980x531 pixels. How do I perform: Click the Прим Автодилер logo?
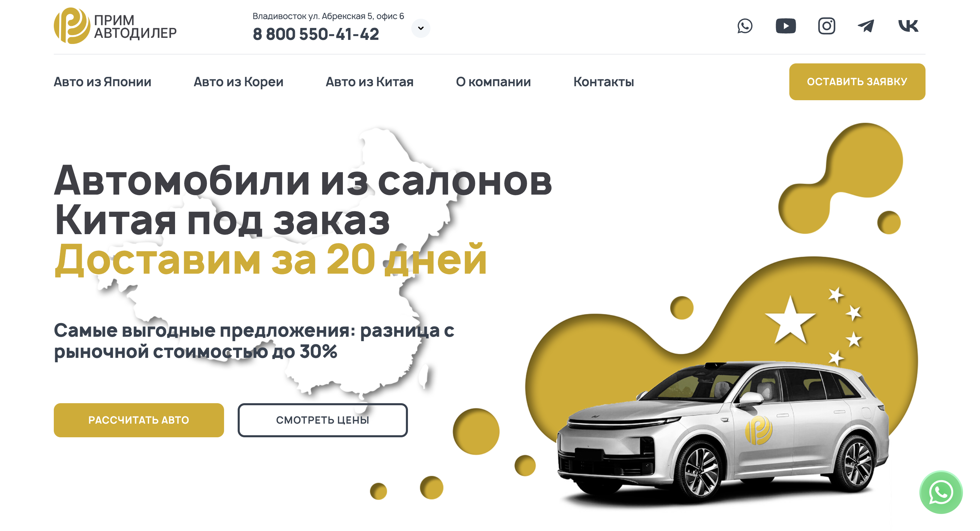(115, 26)
